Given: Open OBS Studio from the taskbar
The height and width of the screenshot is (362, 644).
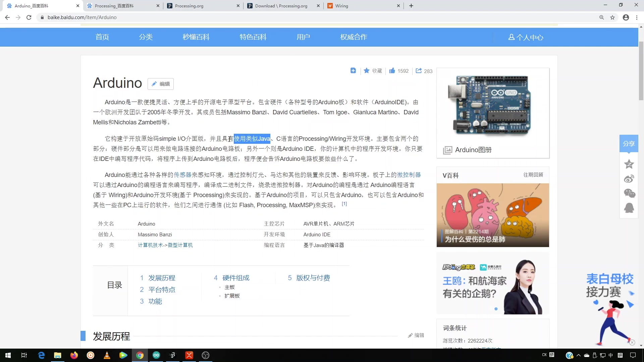Looking at the screenshot, I should tap(206, 355).
